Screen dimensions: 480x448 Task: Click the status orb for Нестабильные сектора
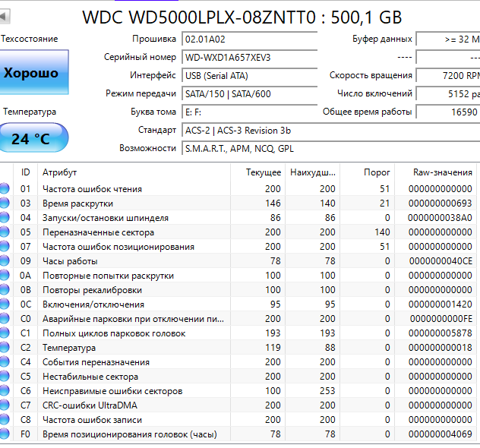tap(5, 377)
